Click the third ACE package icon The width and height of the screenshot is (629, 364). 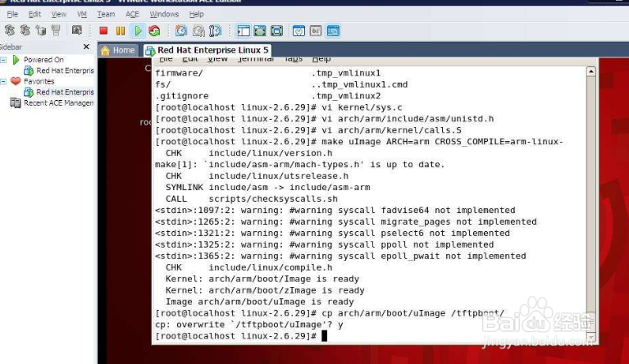pyautogui.click(x=40, y=30)
